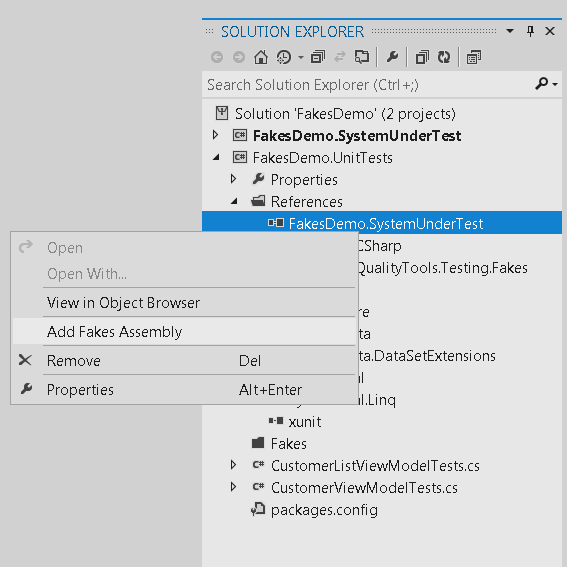Expand the CustomerListViewModelTests.cs file node

[234, 465]
